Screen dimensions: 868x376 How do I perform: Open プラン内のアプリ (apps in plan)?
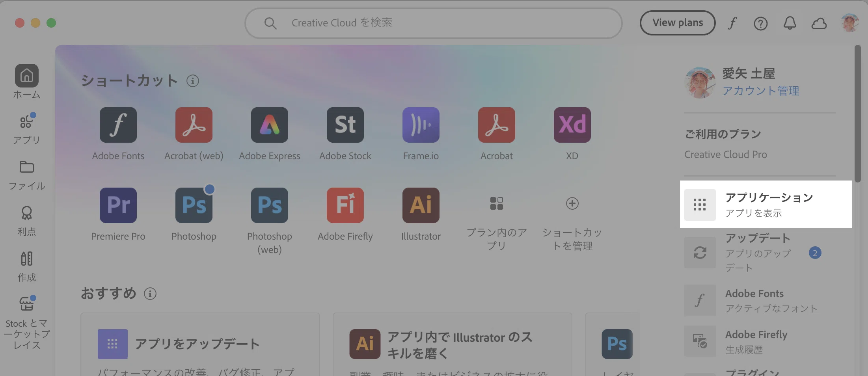pyautogui.click(x=496, y=223)
